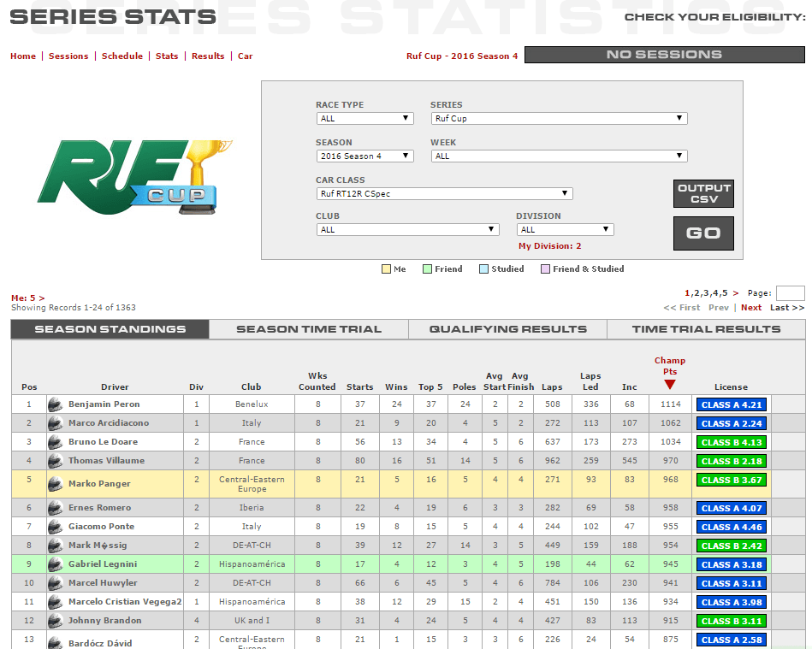This screenshot has width=812, height=649.
Task: Click the yellow Me legend swatch
Action: pos(386,269)
